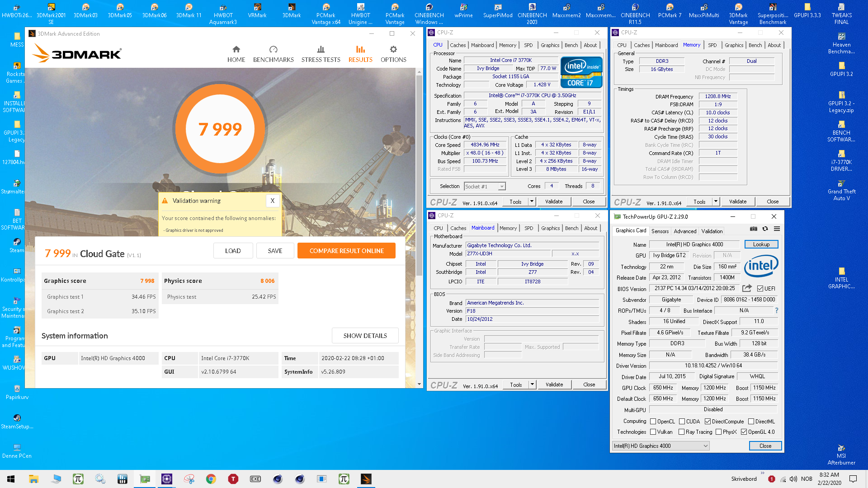Click GPU-Z refresh icon
Image resolution: width=868 pixels, height=488 pixels.
765,229
